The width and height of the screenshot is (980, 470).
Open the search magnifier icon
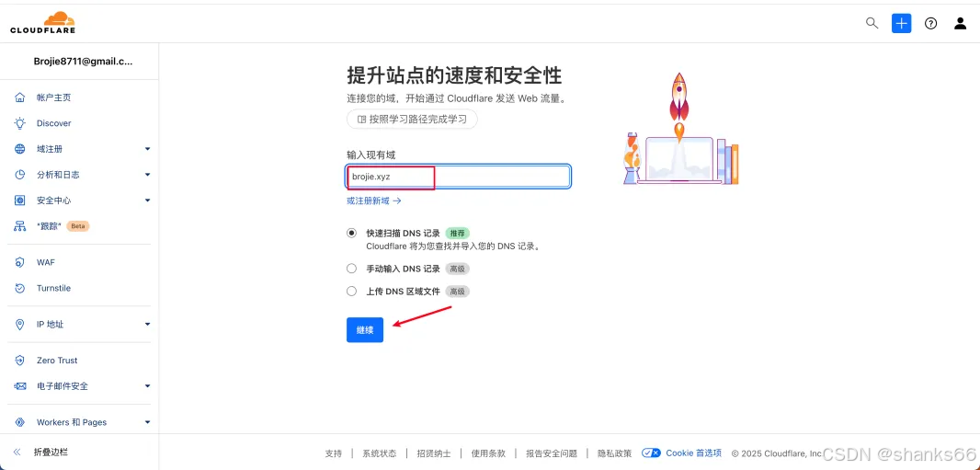(x=872, y=23)
